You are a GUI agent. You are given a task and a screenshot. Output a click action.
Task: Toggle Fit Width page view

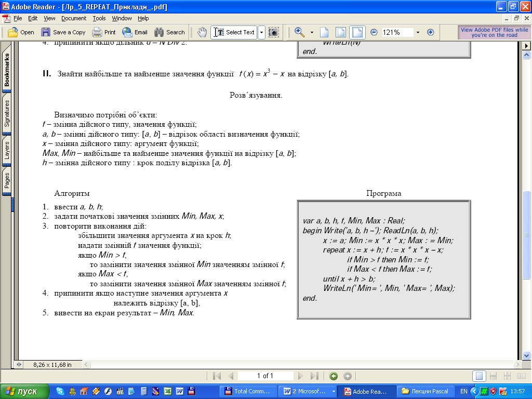tap(357, 32)
